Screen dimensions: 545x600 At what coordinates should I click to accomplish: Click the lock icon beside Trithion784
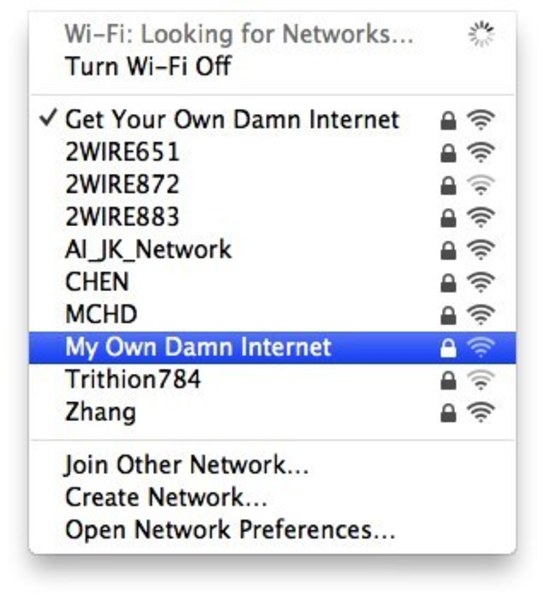click(448, 380)
